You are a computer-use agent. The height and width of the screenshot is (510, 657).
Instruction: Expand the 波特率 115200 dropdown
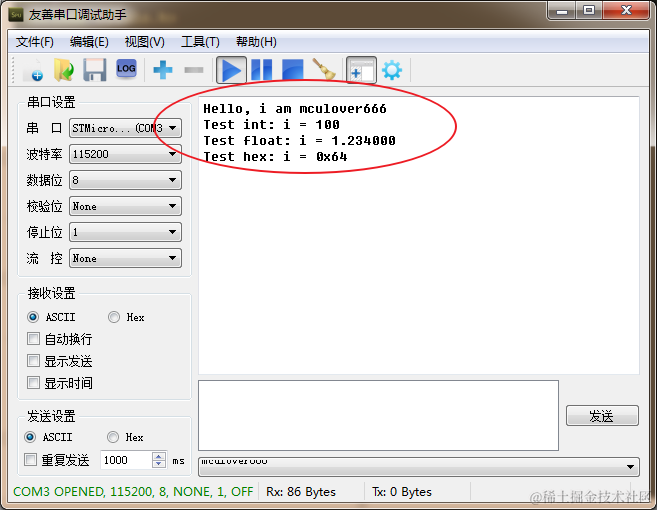[x=125, y=154]
